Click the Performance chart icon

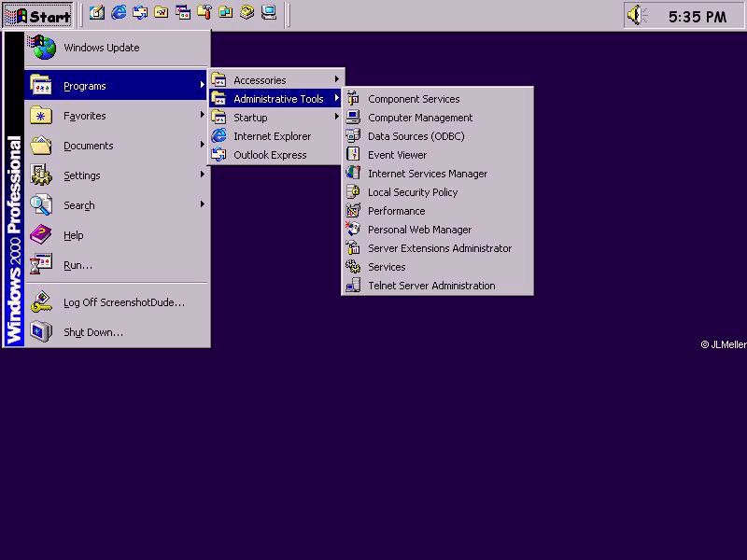(353, 211)
